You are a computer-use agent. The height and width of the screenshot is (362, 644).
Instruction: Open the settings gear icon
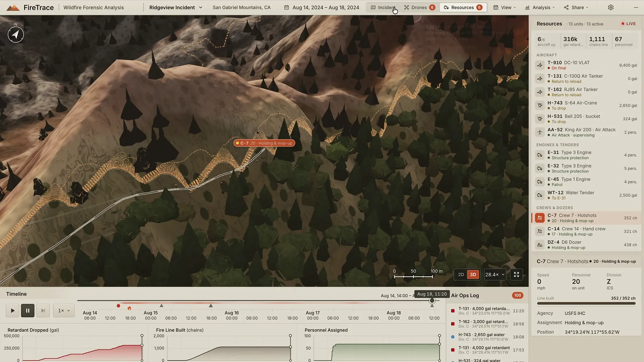pyautogui.click(x=611, y=7)
